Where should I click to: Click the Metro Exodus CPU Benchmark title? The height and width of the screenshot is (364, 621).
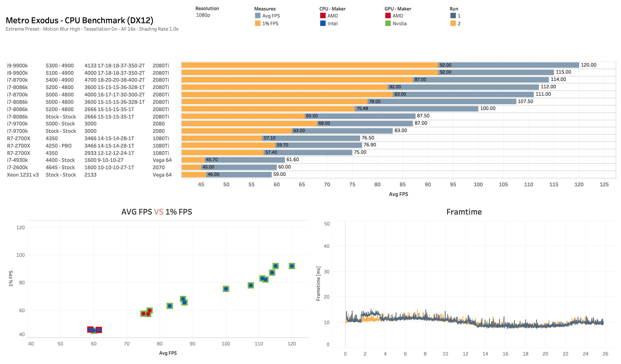(x=79, y=21)
